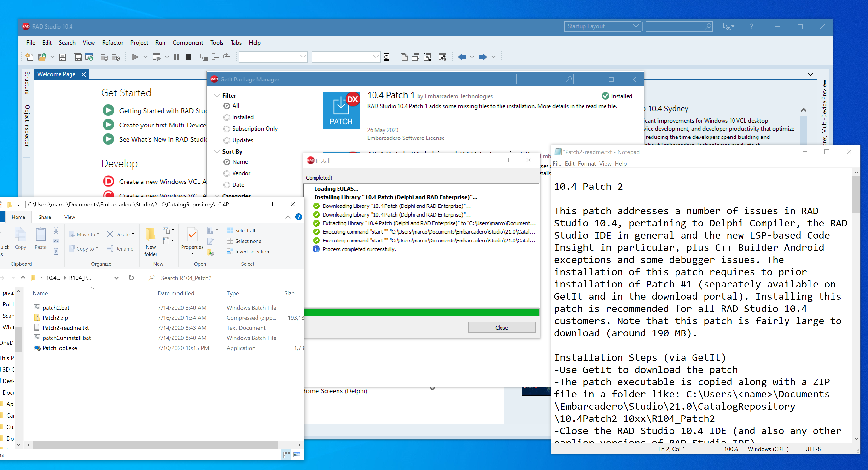Click the Save All toolbar icon
868x470 pixels.
click(77, 57)
